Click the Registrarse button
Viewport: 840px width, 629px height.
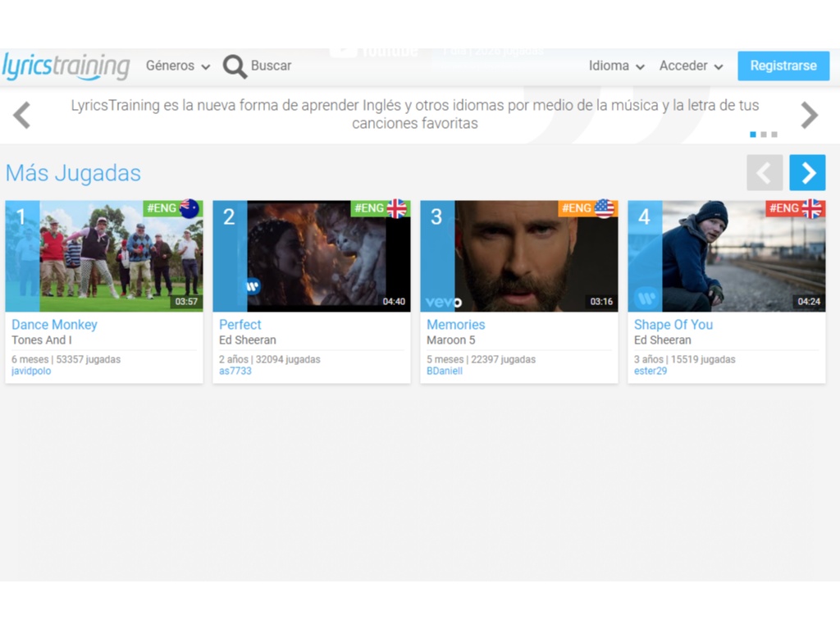pyautogui.click(x=783, y=66)
